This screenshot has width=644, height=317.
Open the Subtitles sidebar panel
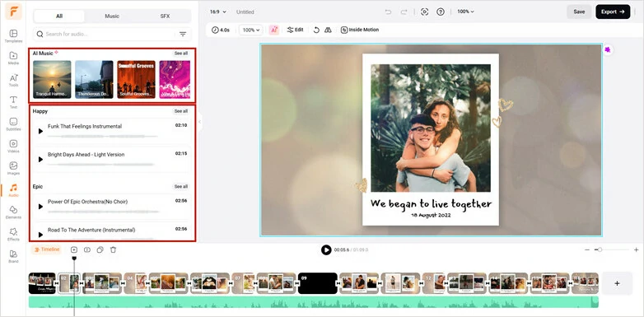(13, 124)
